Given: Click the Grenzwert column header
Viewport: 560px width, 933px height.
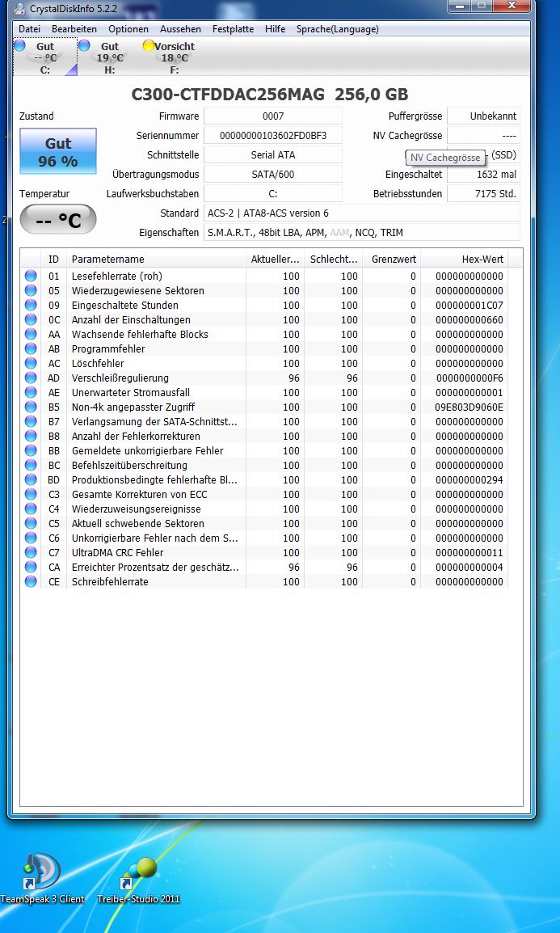Looking at the screenshot, I should tap(391, 260).
